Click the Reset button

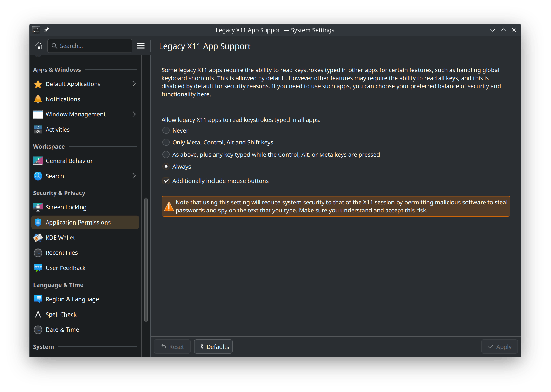[x=172, y=346]
